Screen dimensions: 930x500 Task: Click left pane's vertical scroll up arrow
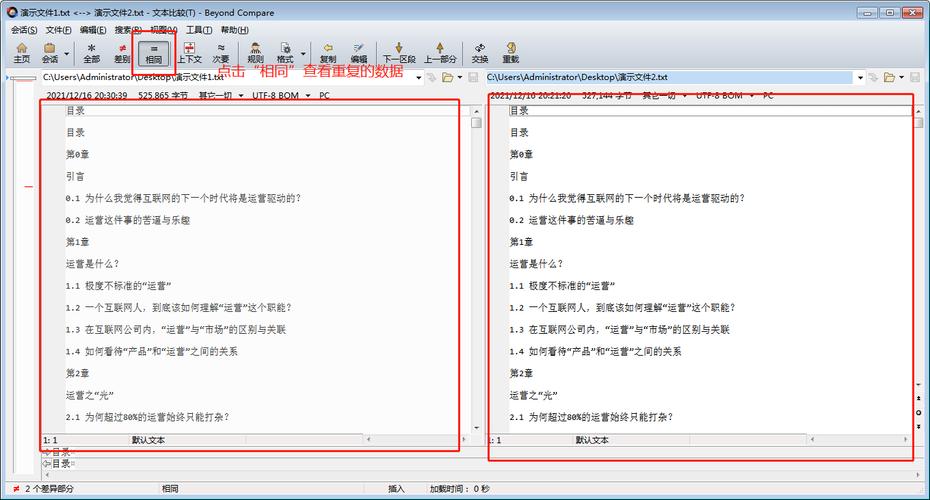click(476, 111)
